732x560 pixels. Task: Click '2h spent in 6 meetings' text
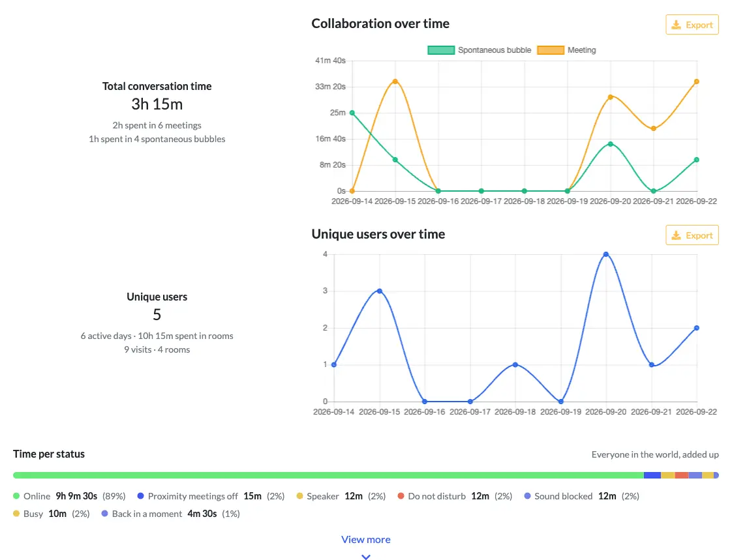pos(157,125)
